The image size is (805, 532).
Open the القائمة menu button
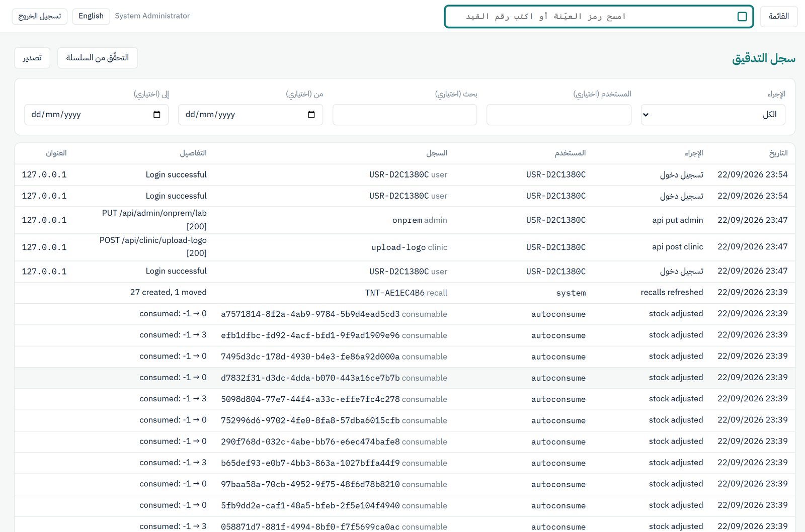pyautogui.click(x=778, y=17)
